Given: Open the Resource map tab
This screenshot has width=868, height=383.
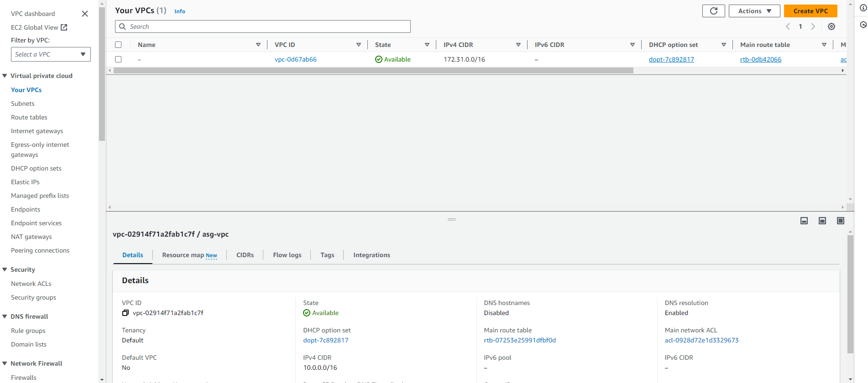Looking at the screenshot, I should 189,255.
